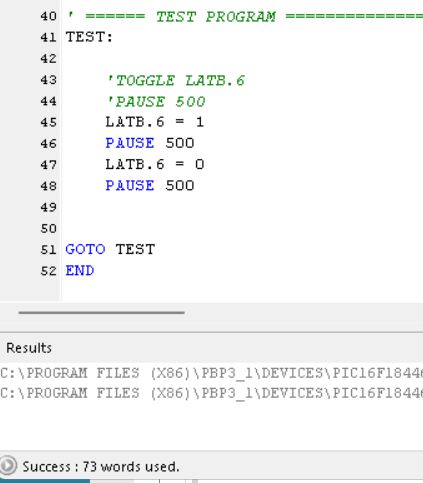This screenshot has width=423, height=483.
Task: Click the second PAUSE keyword on line 48
Action: (x=130, y=186)
